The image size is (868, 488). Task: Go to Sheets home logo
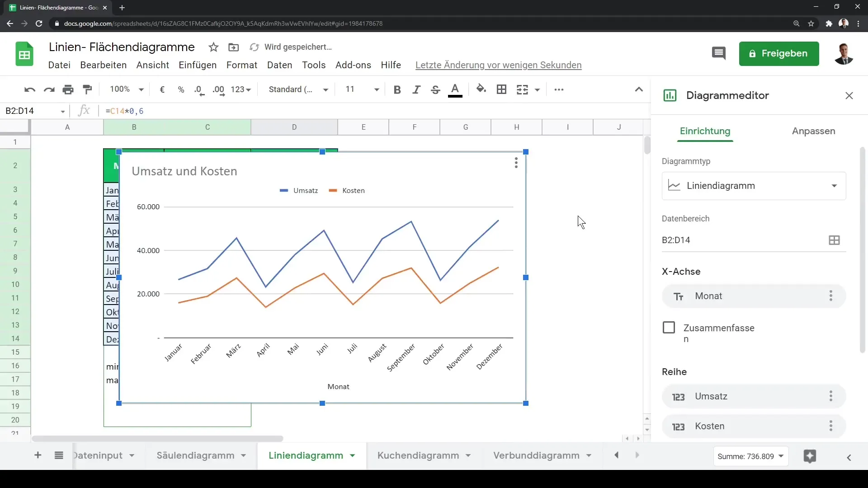24,54
